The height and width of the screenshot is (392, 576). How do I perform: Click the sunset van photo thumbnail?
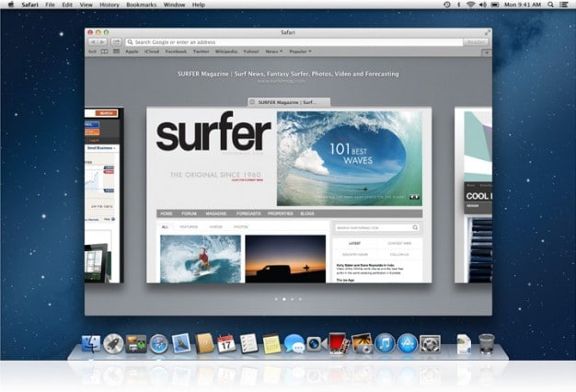click(x=285, y=259)
